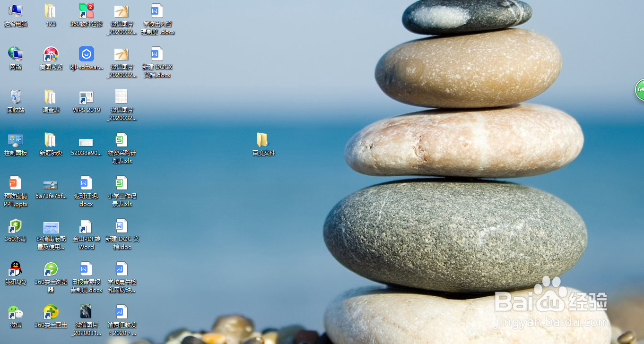Select the 调查表 folder
The width and height of the screenshot is (644, 344).
51,102
